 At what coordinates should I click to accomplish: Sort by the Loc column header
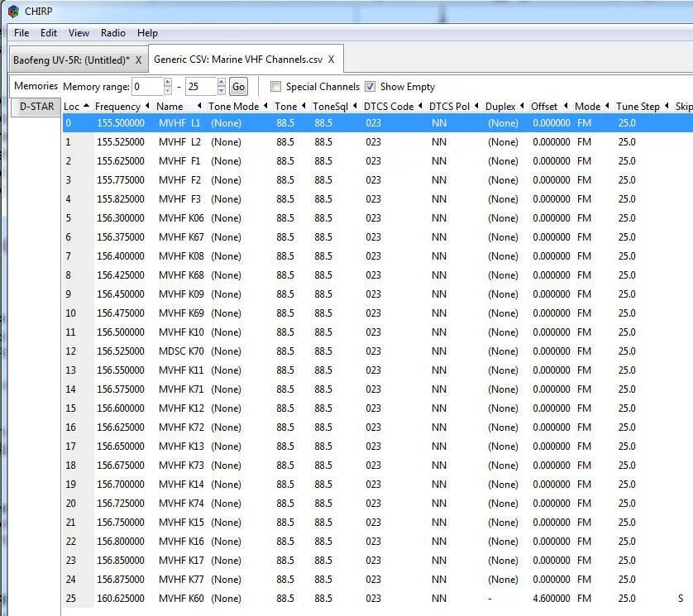(x=76, y=107)
